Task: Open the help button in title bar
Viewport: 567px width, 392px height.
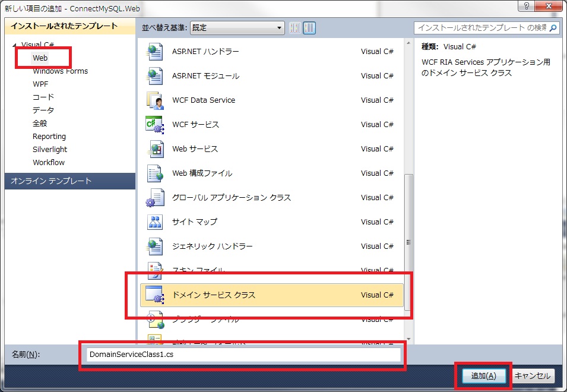Action: point(526,6)
